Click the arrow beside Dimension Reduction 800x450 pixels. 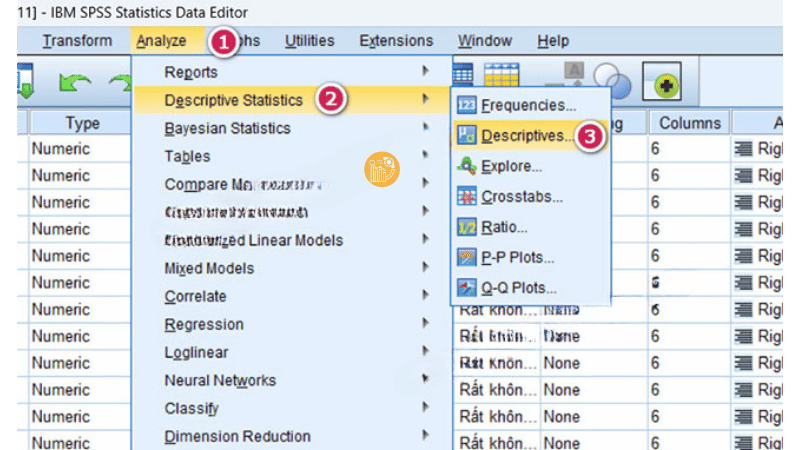[425, 435]
